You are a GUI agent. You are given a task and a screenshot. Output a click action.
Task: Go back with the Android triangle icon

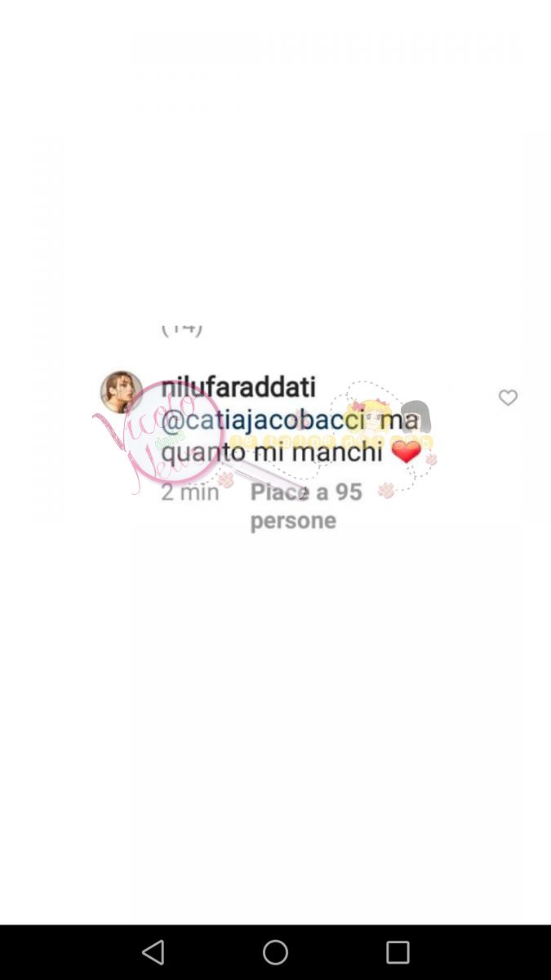click(153, 952)
